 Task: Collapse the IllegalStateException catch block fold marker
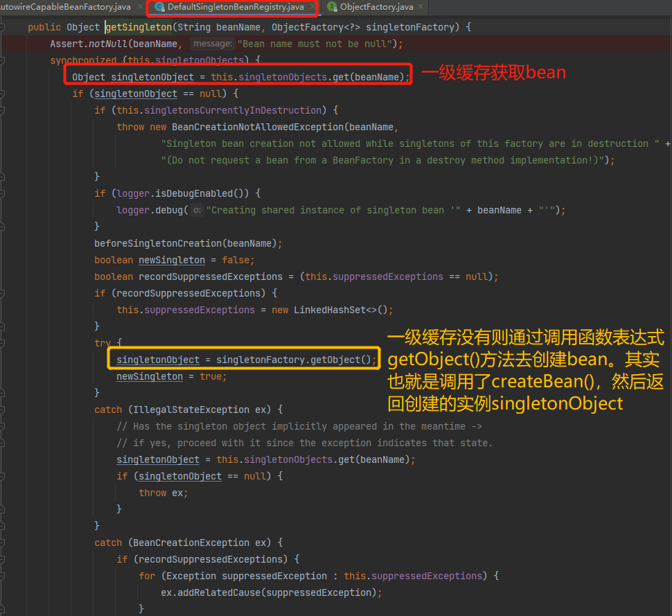coord(2,410)
